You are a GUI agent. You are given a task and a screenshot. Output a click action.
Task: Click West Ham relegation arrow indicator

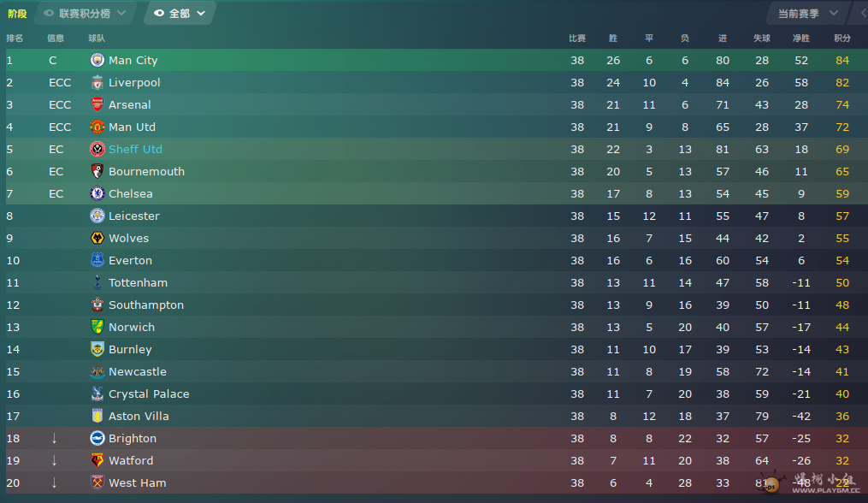54,482
